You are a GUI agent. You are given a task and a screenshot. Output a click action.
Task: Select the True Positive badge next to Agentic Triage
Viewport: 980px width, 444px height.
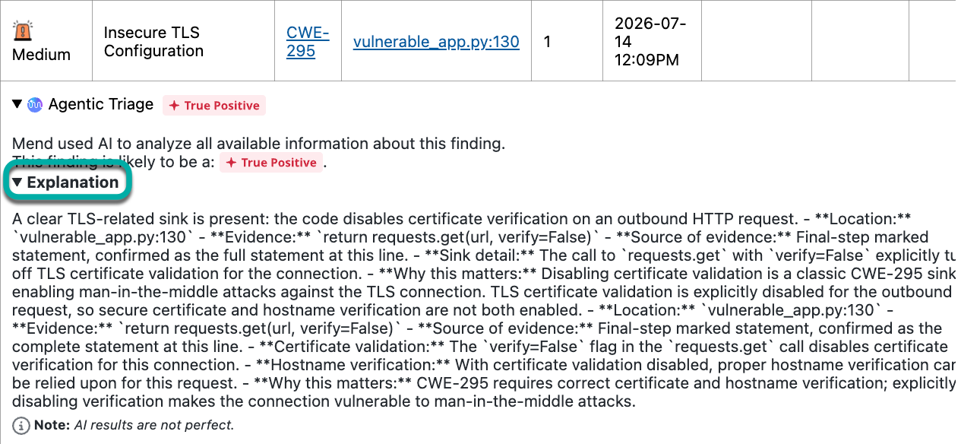214,106
